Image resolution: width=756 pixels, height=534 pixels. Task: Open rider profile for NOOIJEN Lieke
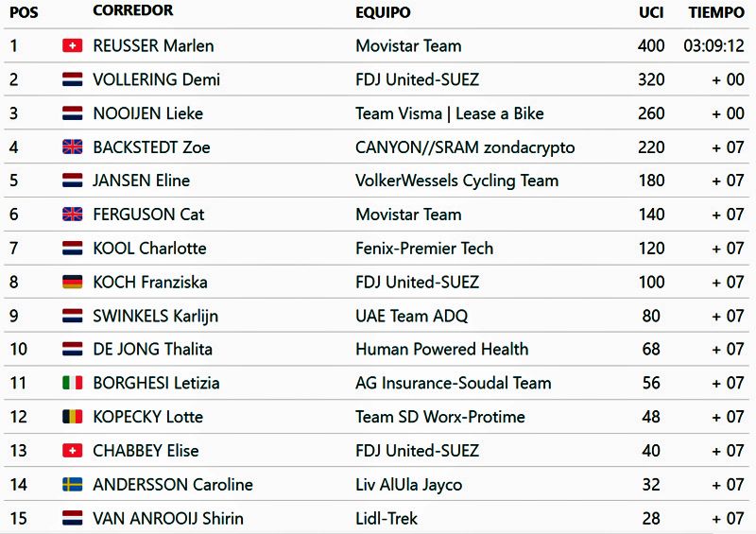(147, 113)
